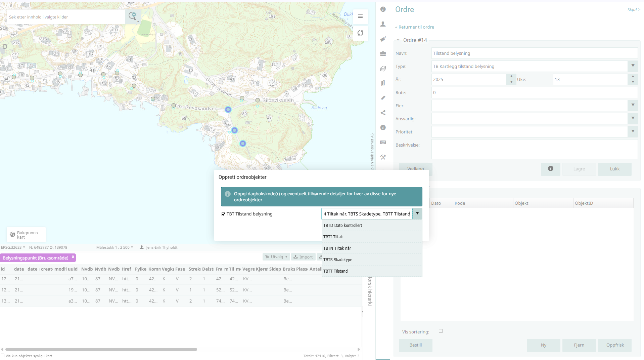Click the share icon in sidebar
Viewport: 644px width, 360px height.
[383, 113]
